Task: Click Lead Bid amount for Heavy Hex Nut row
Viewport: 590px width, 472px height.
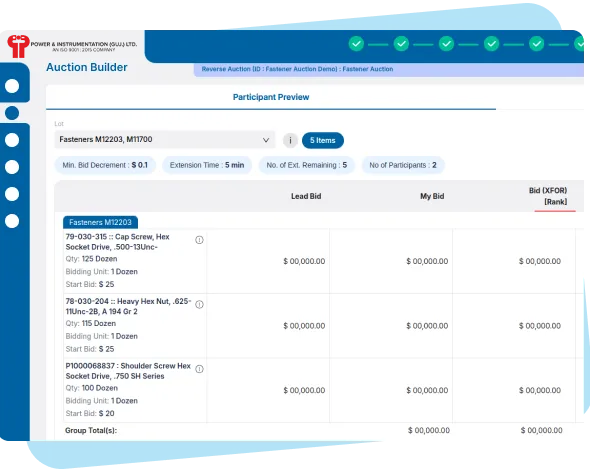Action: (x=304, y=326)
